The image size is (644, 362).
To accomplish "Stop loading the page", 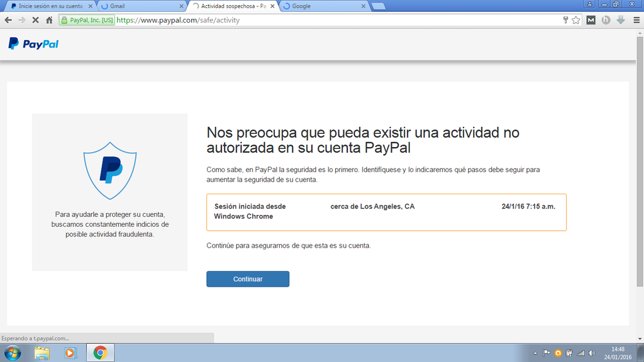I will tap(35, 20).
